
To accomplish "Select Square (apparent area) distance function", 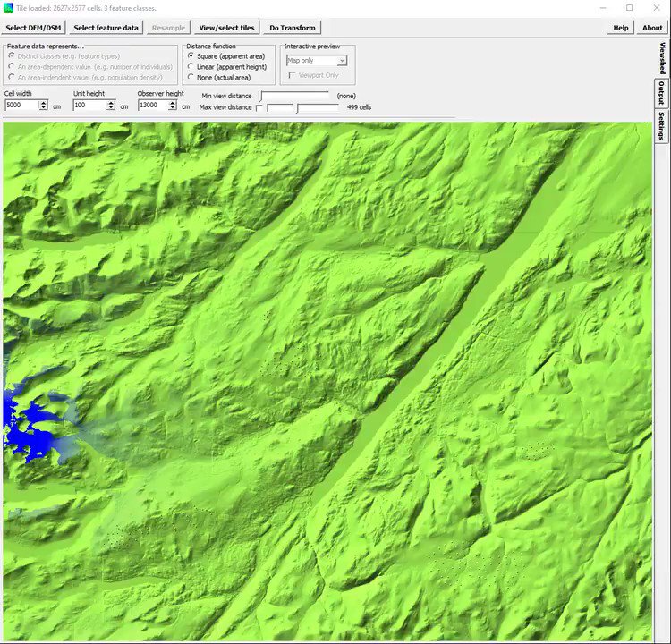I will (x=191, y=56).
